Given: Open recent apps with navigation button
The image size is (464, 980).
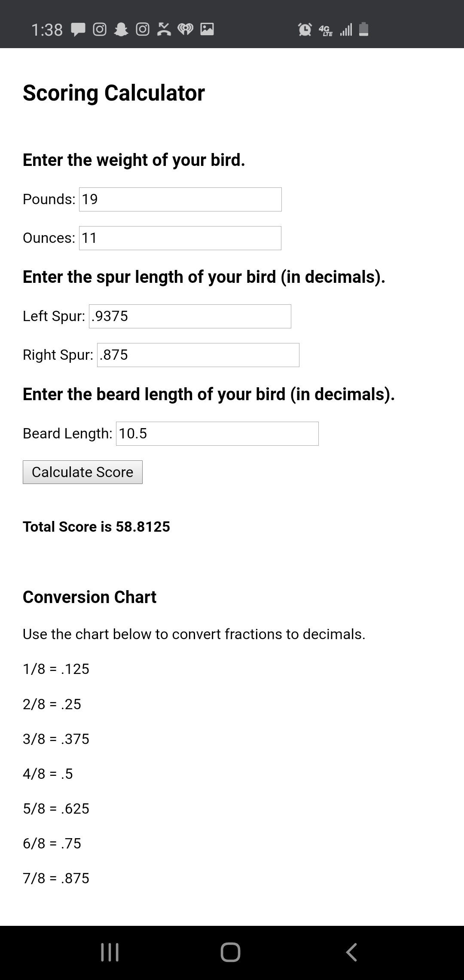Looking at the screenshot, I should point(110,952).
